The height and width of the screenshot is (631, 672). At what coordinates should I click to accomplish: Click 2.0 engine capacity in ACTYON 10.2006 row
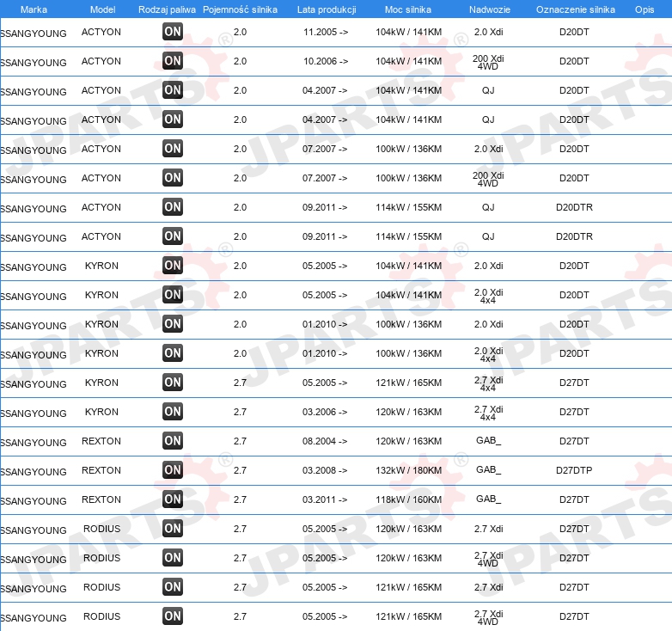pyautogui.click(x=240, y=61)
